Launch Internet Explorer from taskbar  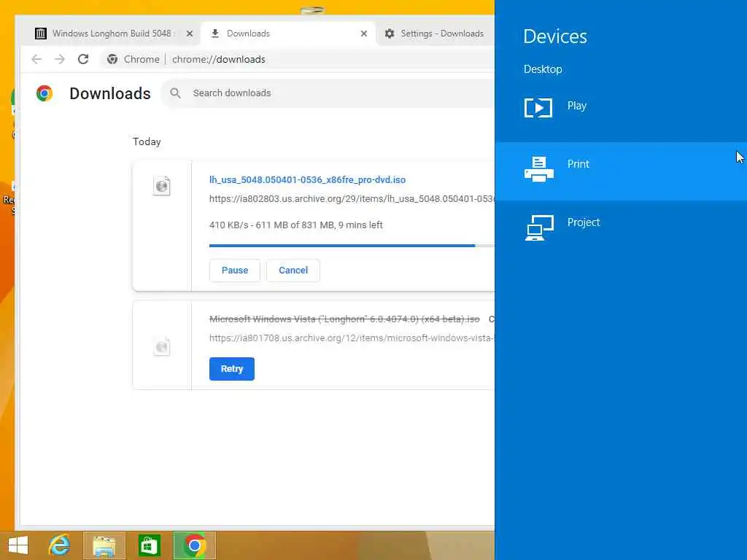pos(60,545)
